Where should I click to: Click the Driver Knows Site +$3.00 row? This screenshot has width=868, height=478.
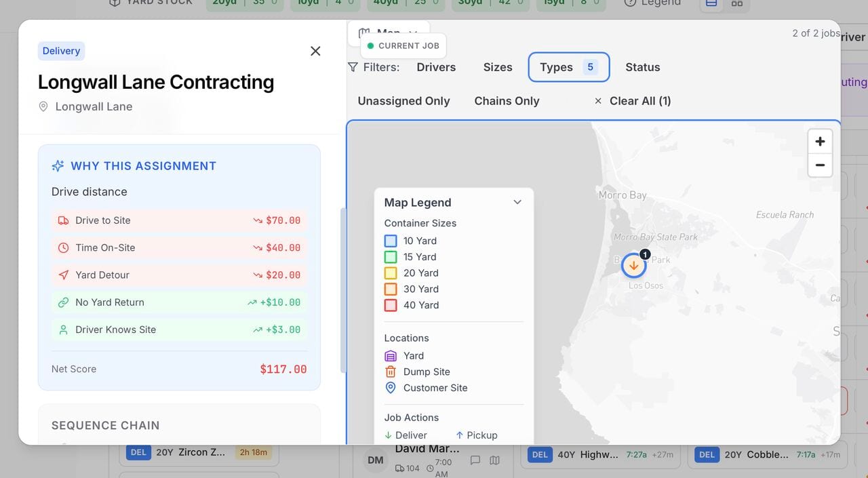(179, 330)
